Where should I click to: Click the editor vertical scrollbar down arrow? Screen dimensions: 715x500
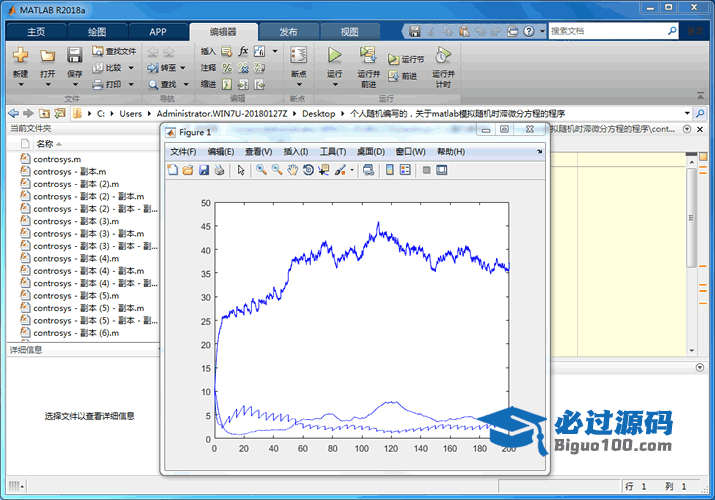coord(692,351)
